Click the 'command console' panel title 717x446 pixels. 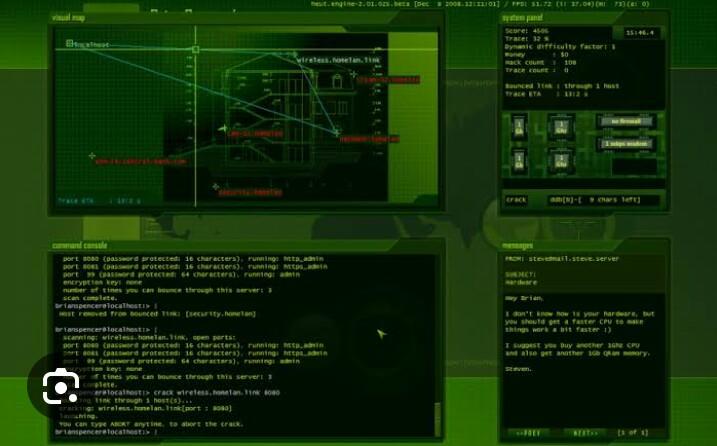coord(80,246)
